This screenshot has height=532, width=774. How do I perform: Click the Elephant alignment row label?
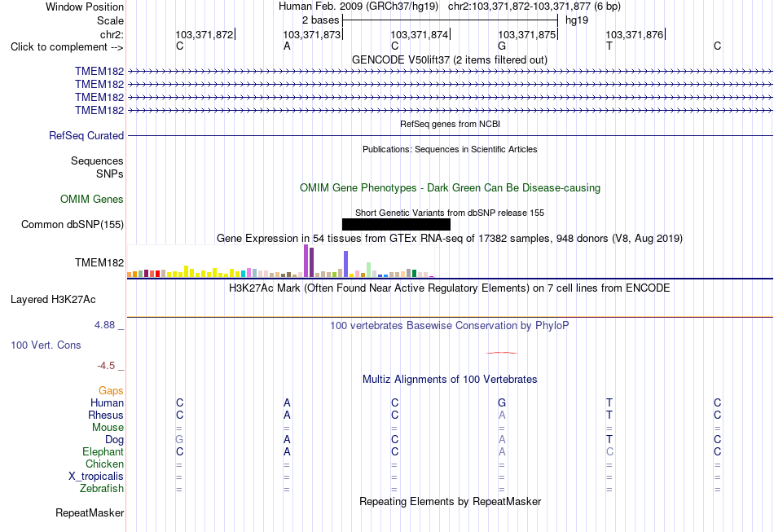point(103,452)
